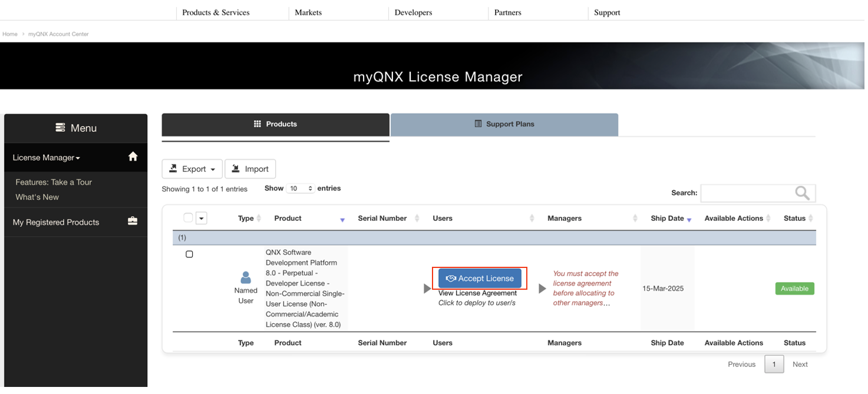Click the Named User person icon
This screenshot has width=868, height=394.
click(x=246, y=277)
